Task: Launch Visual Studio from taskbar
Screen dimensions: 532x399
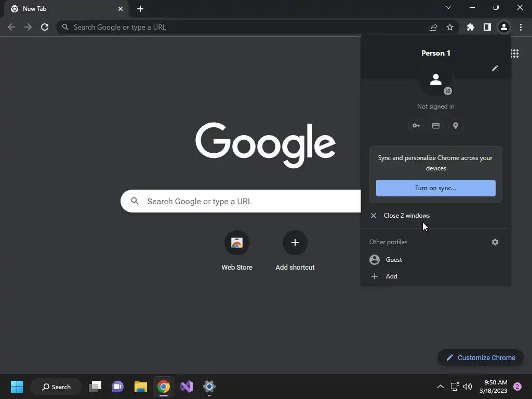Action: pyautogui.click(x=187, y=387)
